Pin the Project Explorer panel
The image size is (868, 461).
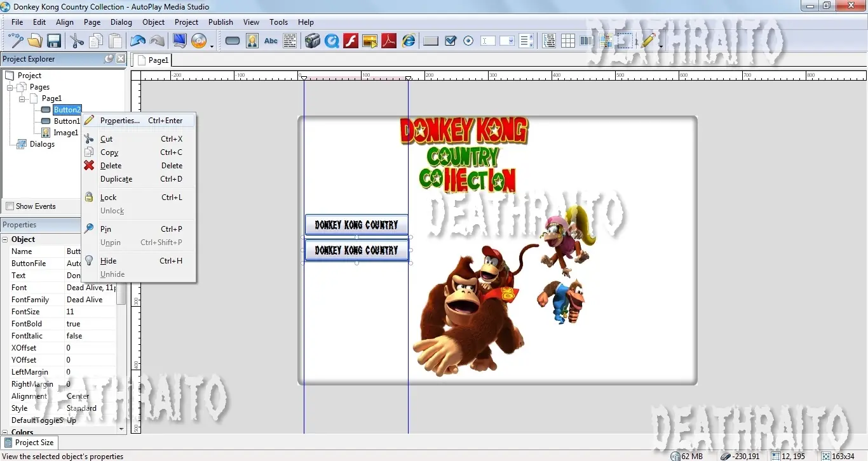(x=109, y=59)
